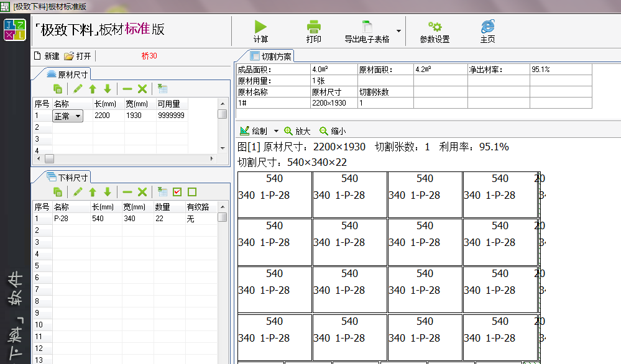Click spreadsheet import icon in 原材尺寸 toolbar
The height and width of the screenshot is (364, 621).
[x=162, y=89]
